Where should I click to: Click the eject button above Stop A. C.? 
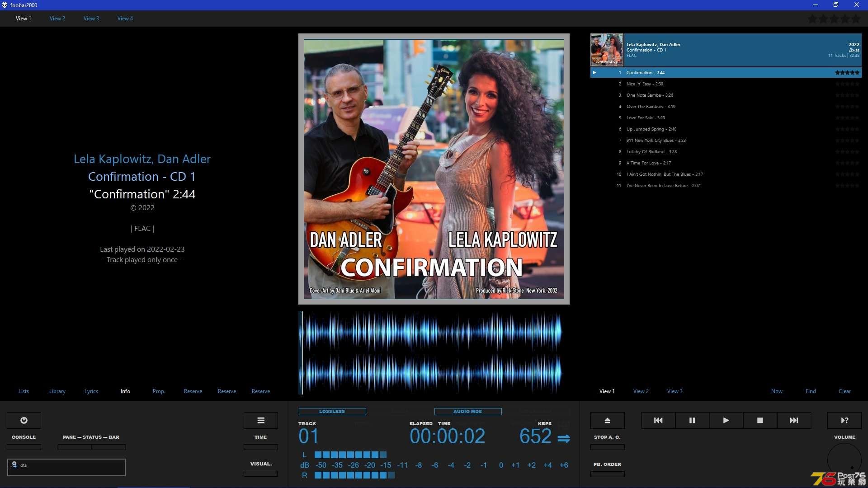(x=608, y=420)
